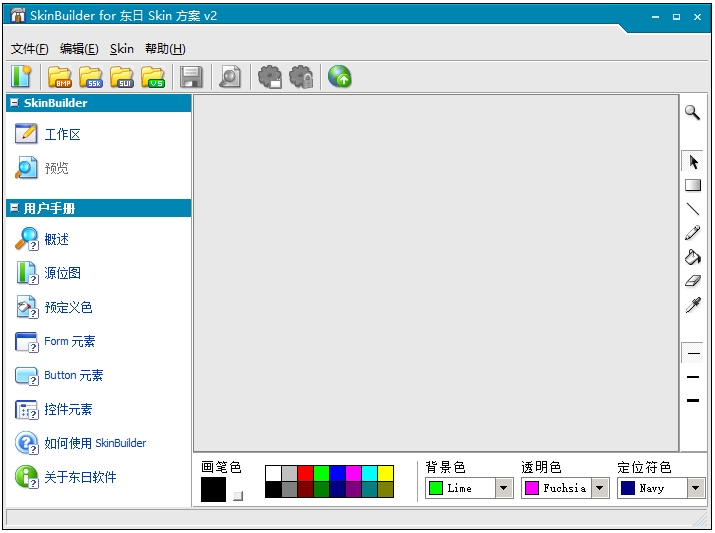Select the rectangle tool
Image resolution: width=715 pixels, height=533 pixels.
coord(693,185)
